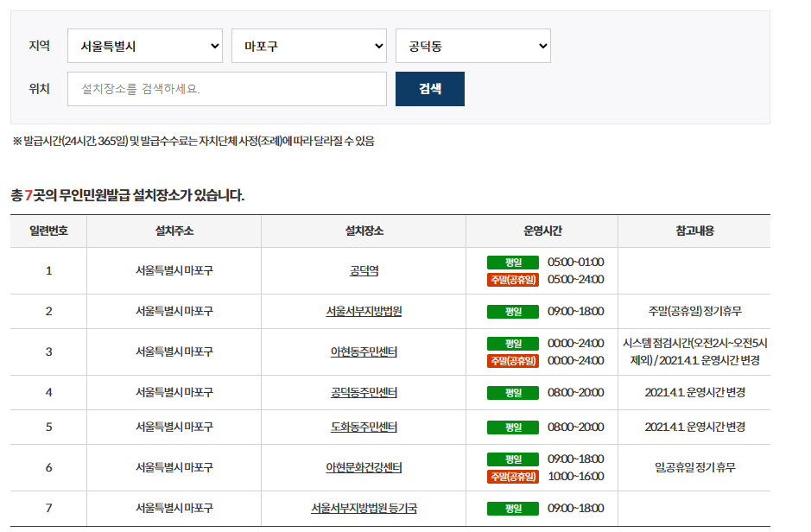Image resolution: width=811 pixels, height=532 pixels.
Task: Click the 설치장소 column header
Action: (363, 231)
